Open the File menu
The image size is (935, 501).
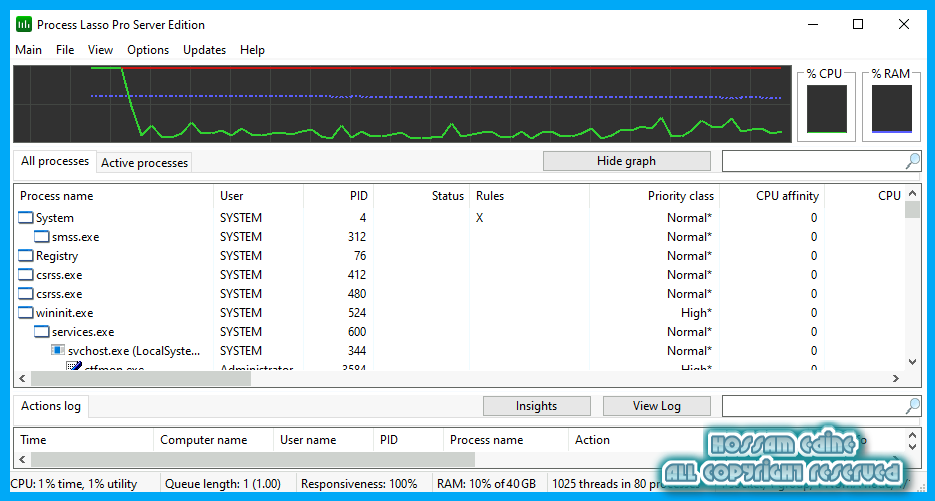pyautogui.click(x=65, y=50)
